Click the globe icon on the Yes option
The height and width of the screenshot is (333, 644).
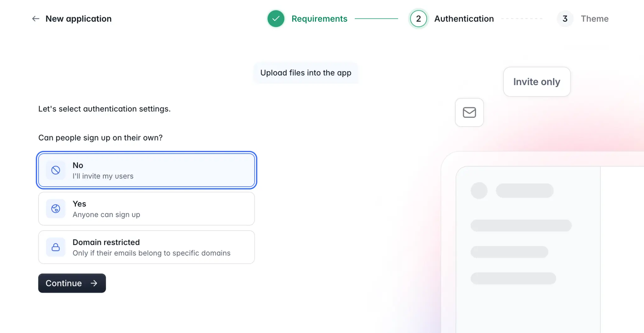pyautogui.click(x=56, y=209)
